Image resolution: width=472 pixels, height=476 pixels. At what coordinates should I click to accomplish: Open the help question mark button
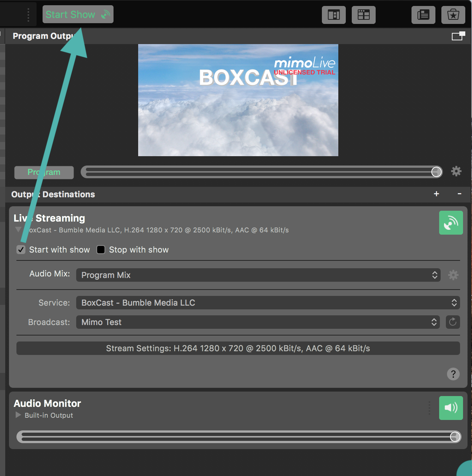point(453,374)
